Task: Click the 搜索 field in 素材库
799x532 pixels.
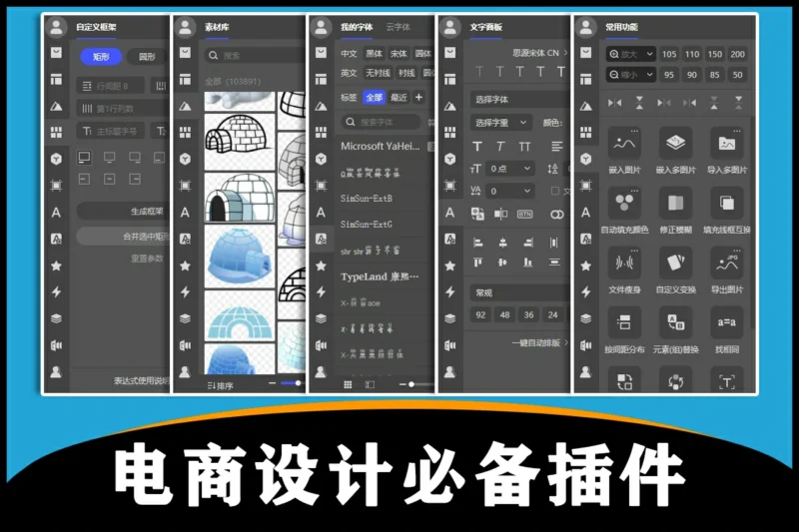Action: [255, 56]
